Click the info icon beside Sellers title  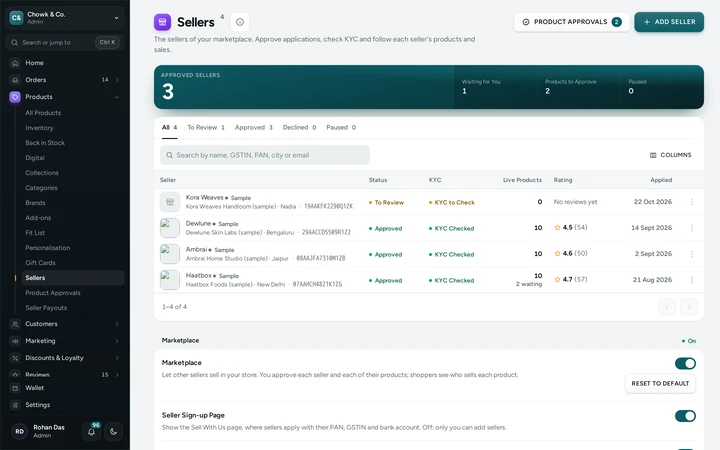(240, 22)
